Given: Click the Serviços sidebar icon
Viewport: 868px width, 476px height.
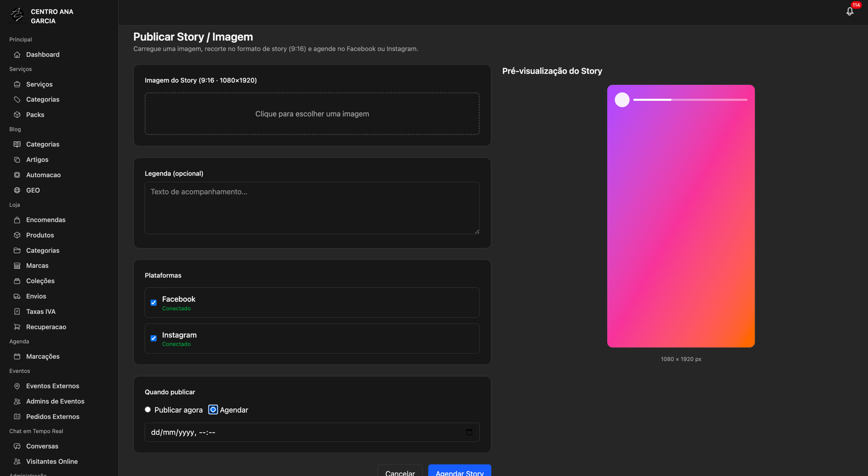Looking at the screenshot, I should click(17, 84).
